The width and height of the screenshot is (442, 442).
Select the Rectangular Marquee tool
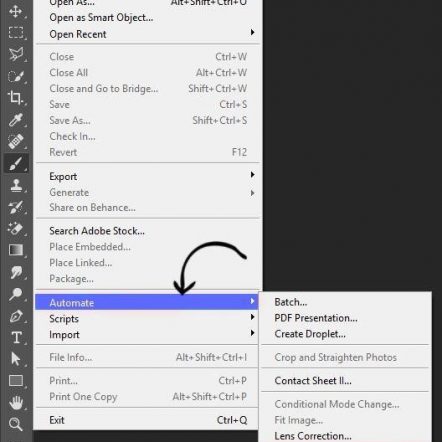click(16, 33)
